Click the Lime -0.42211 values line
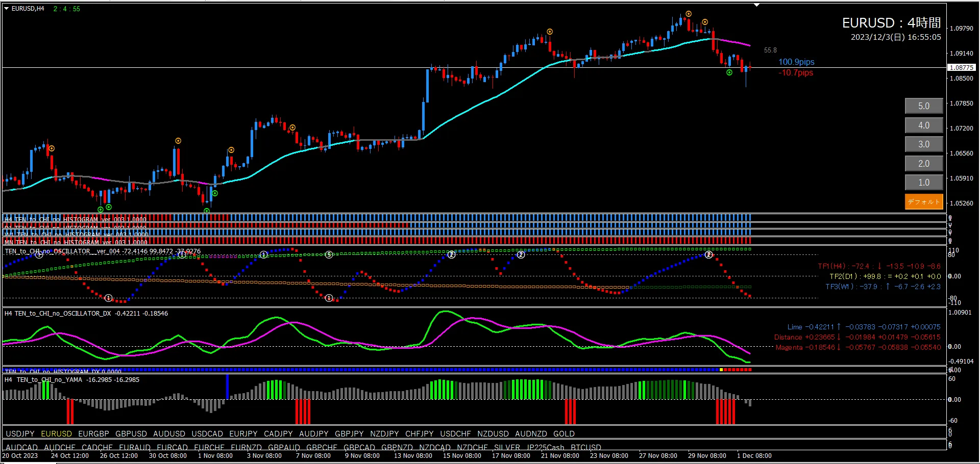Screen dimensions: 980x464 pyautogui.click(x=864, y=327)
